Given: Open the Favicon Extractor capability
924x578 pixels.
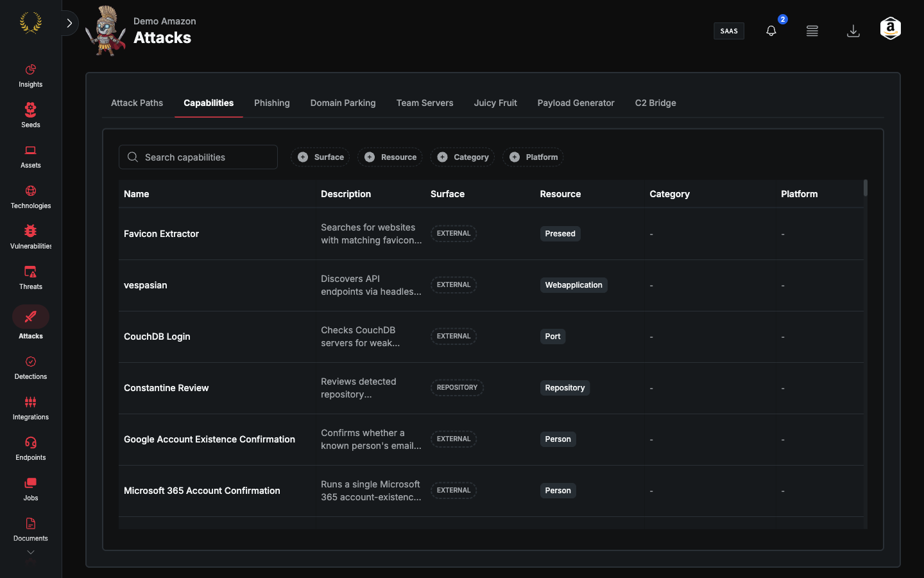Looking at the screenshot, I should coord(161,234).
